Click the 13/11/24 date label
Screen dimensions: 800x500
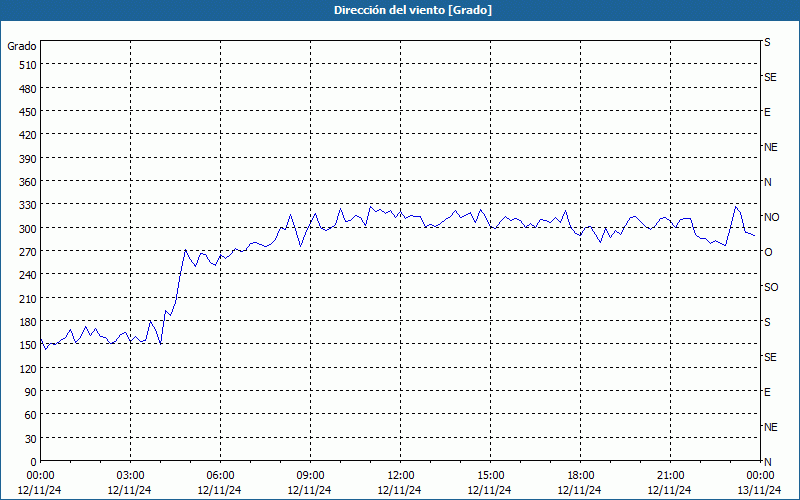point(760,490)
